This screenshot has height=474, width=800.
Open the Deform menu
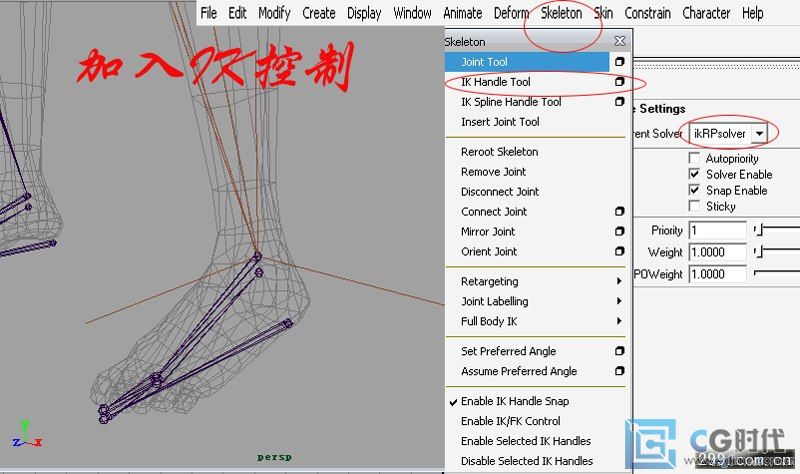pyautogui.click(x=511, y=13)
